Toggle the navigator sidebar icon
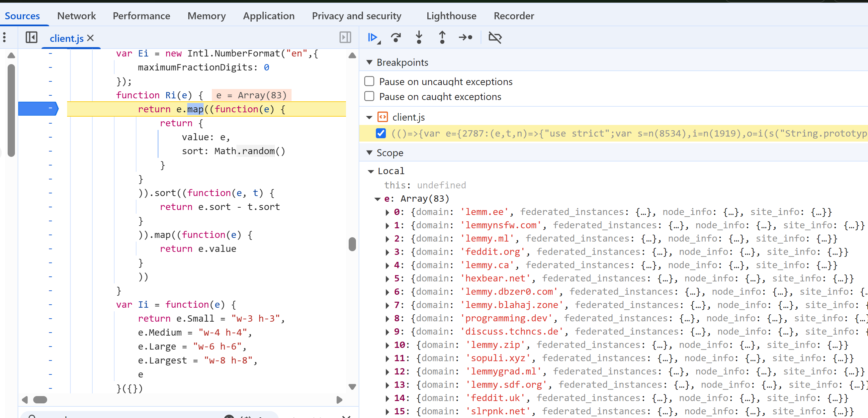This screenshot has height=418, width=868. 31,37
